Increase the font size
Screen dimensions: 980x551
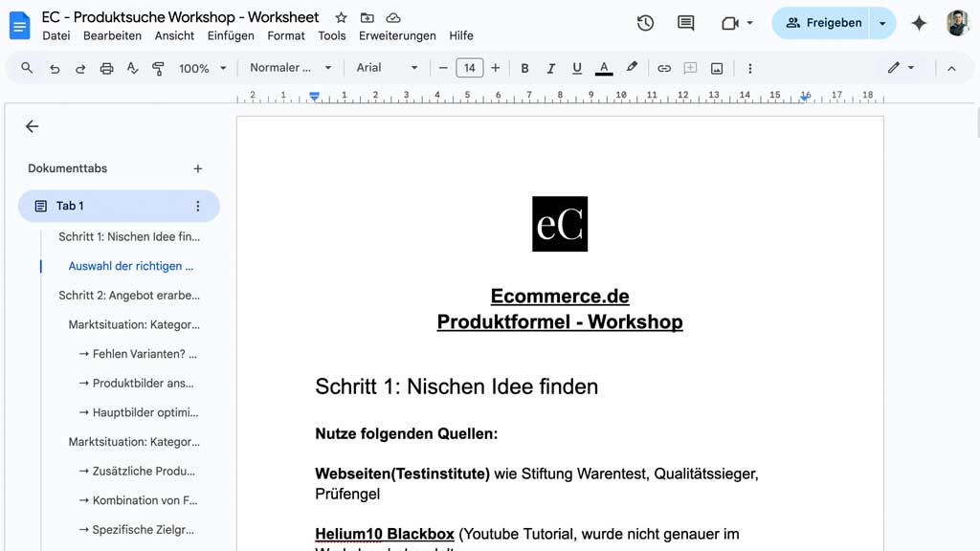[495, 68]
